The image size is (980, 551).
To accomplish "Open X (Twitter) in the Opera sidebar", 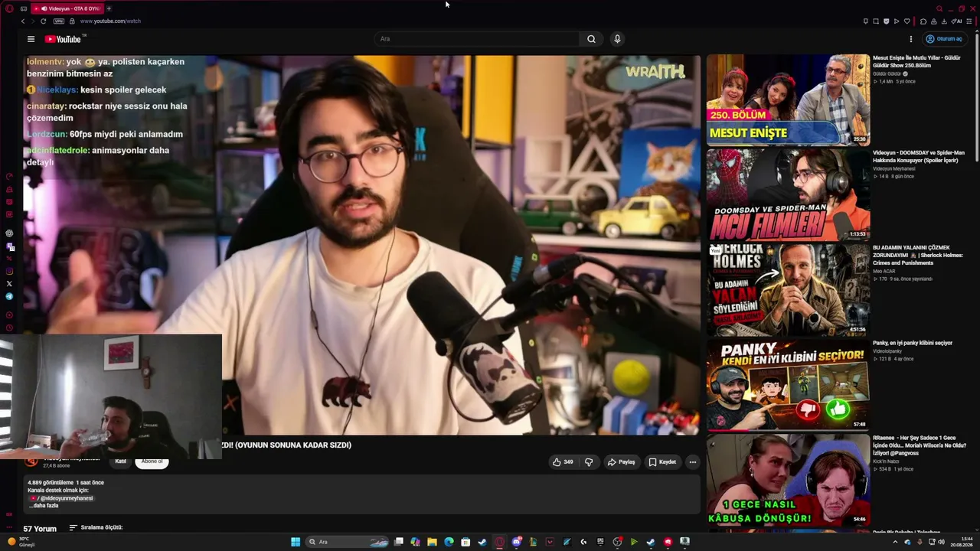I will pyautogui.click(x=9, y=284).
